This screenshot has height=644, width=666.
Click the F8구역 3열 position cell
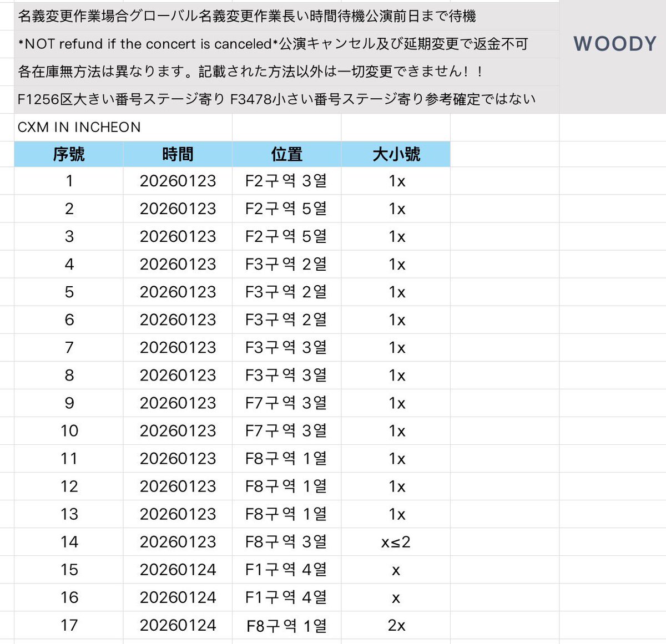[286, 541]
